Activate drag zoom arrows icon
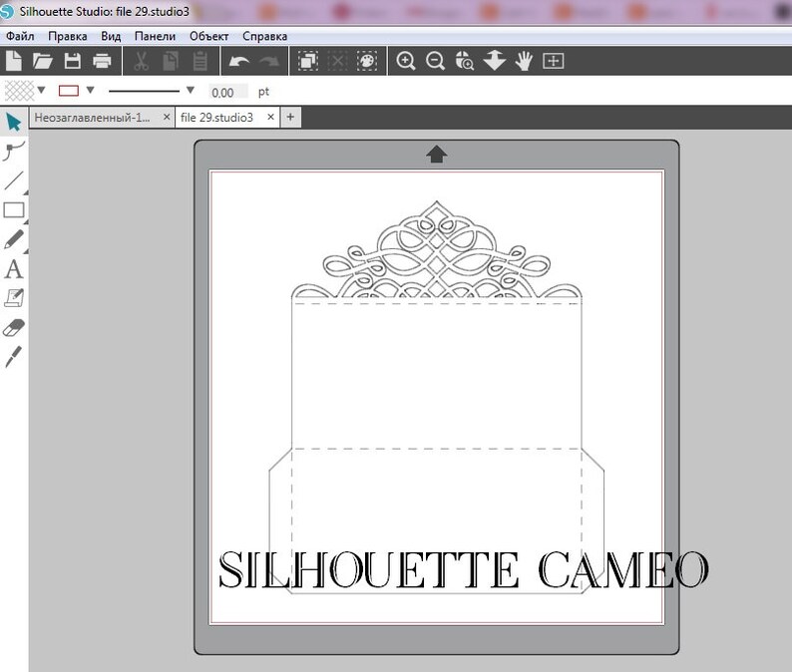The width and height of the screenshot is (792, 672). [x=495, y=61]
